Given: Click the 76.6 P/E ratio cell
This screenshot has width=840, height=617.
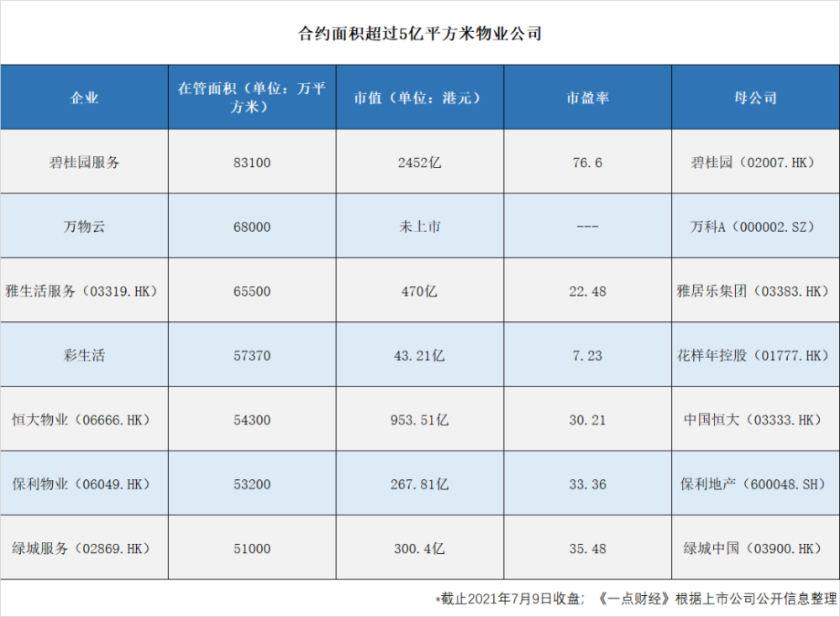Looking at the screenshot, I should tap(588, 162).
